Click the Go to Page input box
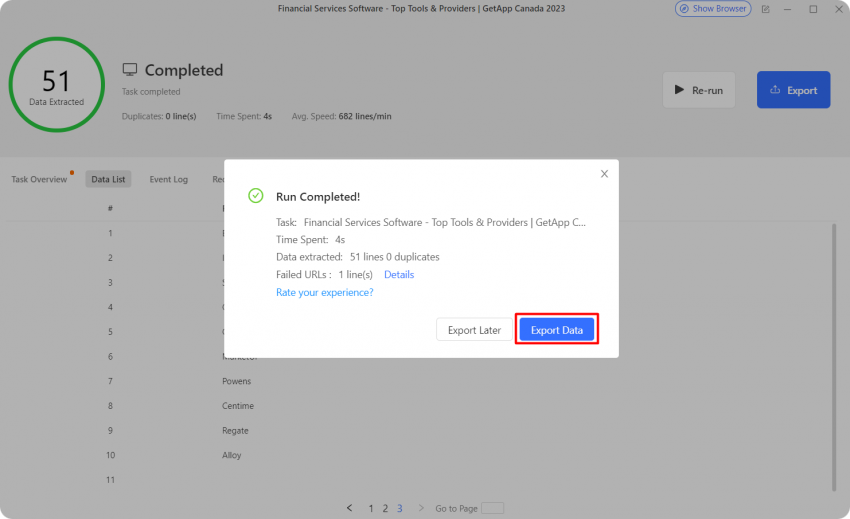This screenshot has width=850, height=519. click(492, 508)
